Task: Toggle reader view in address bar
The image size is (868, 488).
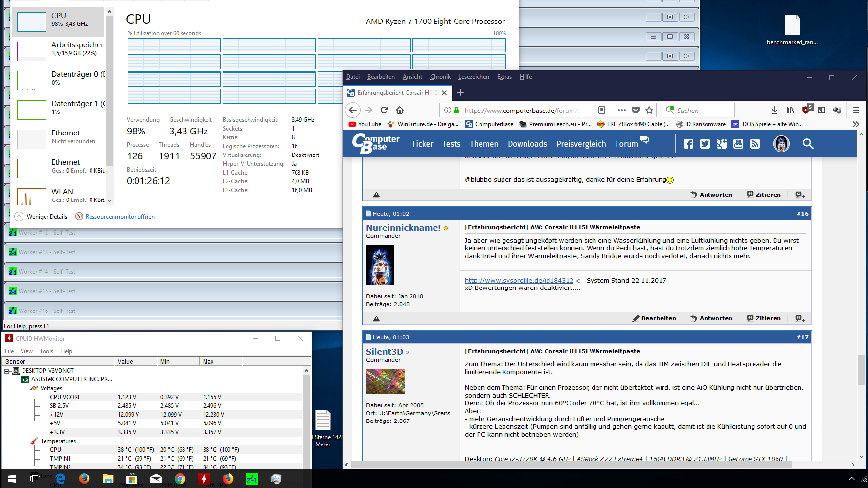Action: pos(602,110)
